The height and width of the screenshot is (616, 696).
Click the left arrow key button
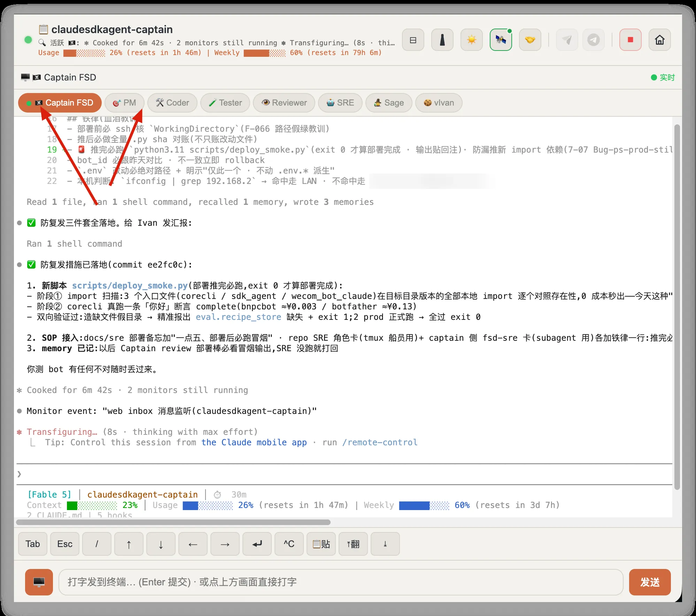pyautogui.click(x=193, y=544)
